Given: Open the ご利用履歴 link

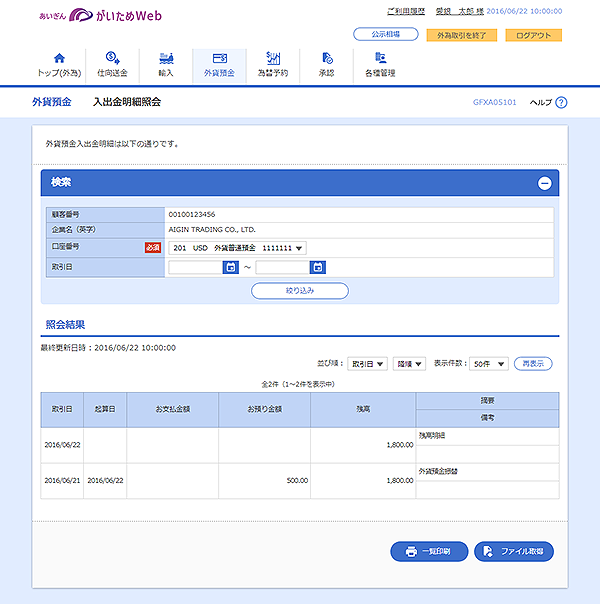Looking at the screenshot, I should click(x=406, y=12).
